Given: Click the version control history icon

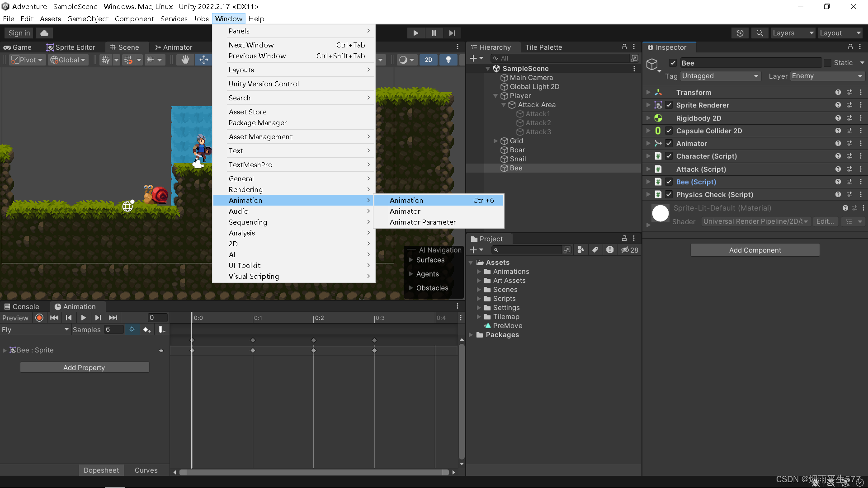Looking at the screenshot, I should tap(740, 33).
